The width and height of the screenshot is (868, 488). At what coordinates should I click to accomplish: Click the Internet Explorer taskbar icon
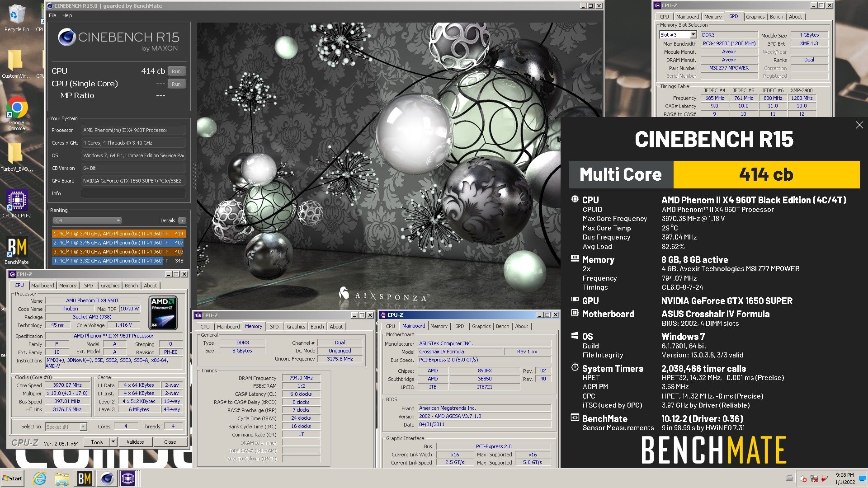[40, 478]
